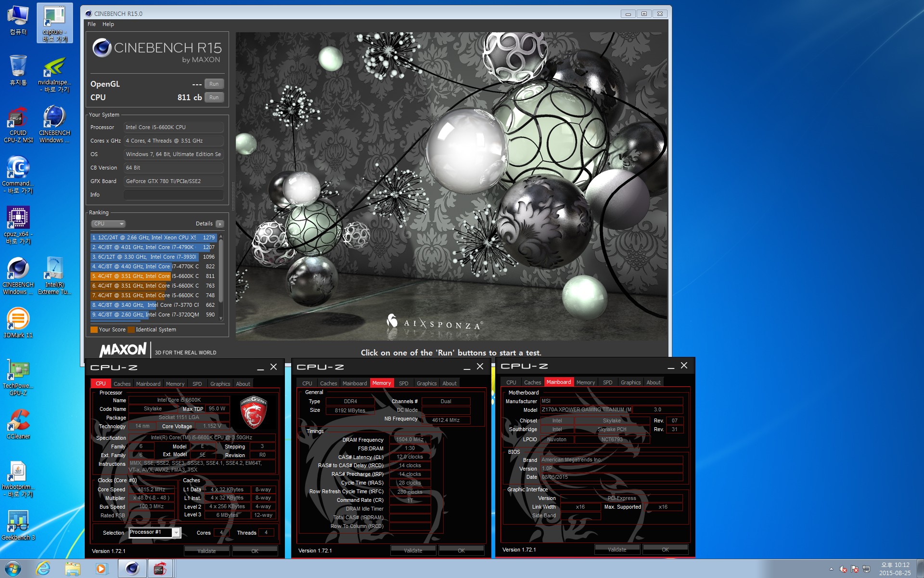924x578 pixels.
Task: Switch to Graphics tab in Memory CPU-Z window
Action: coord(427,383)
